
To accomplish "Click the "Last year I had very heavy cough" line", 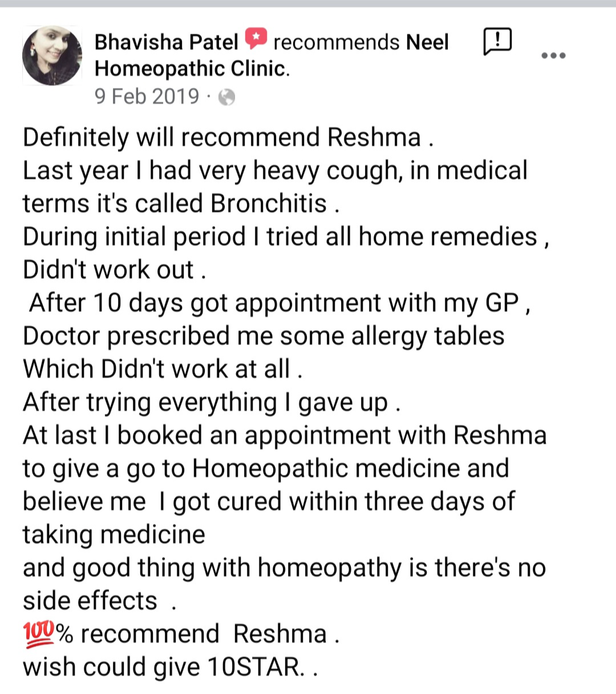I will (x=275, y=171).
